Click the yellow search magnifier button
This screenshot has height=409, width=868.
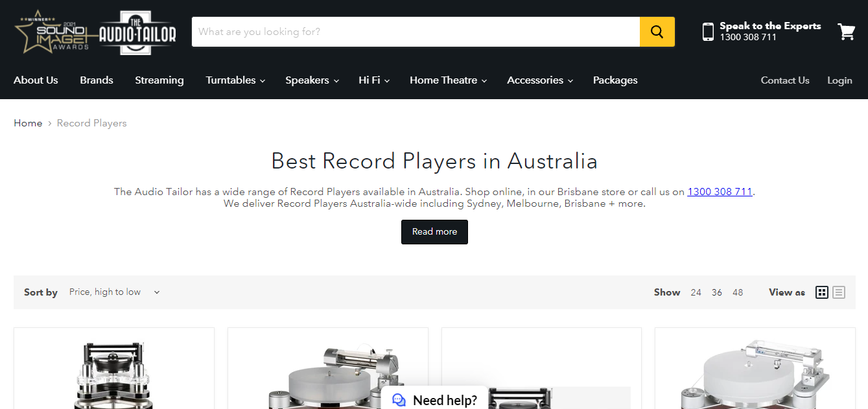click(x=657, y=32)
